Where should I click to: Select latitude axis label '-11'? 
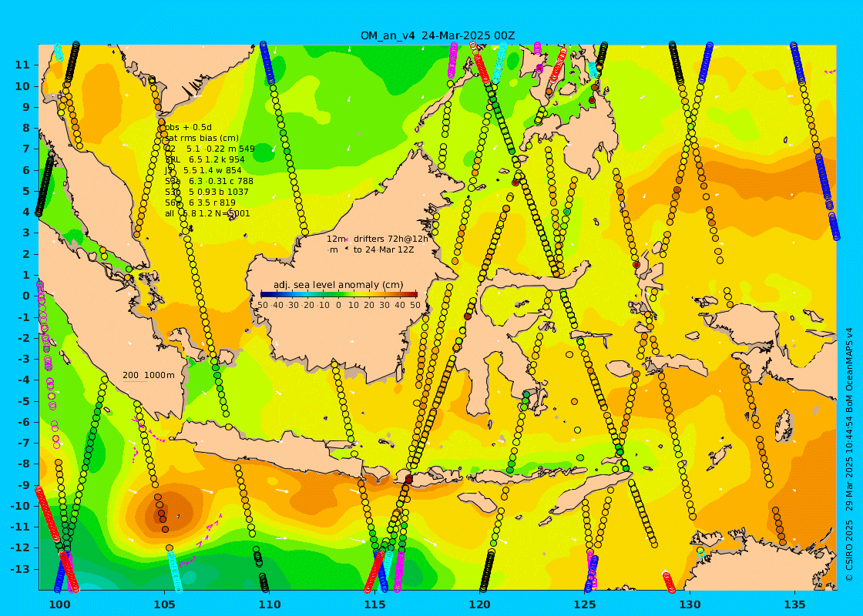click(20, 527)
